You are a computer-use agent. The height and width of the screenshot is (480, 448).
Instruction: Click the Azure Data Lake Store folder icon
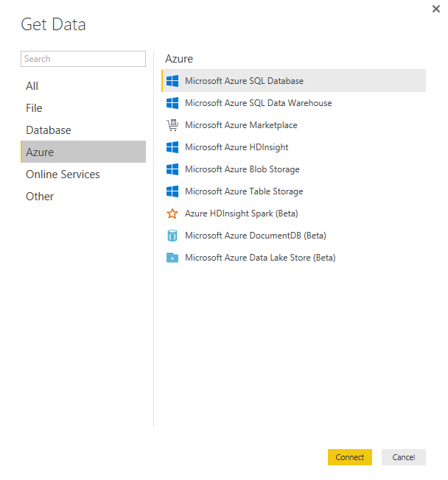[x=172, y=258]
